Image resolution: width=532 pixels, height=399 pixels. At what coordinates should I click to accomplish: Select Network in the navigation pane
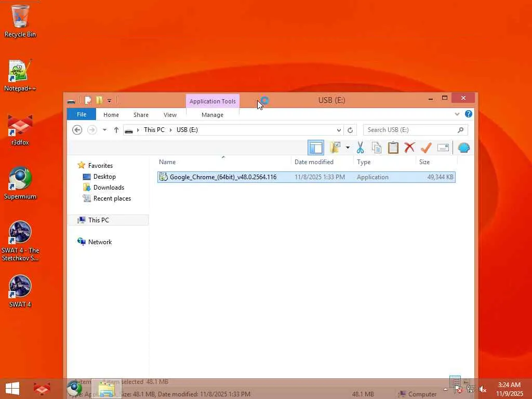click(x=100, y=242)
